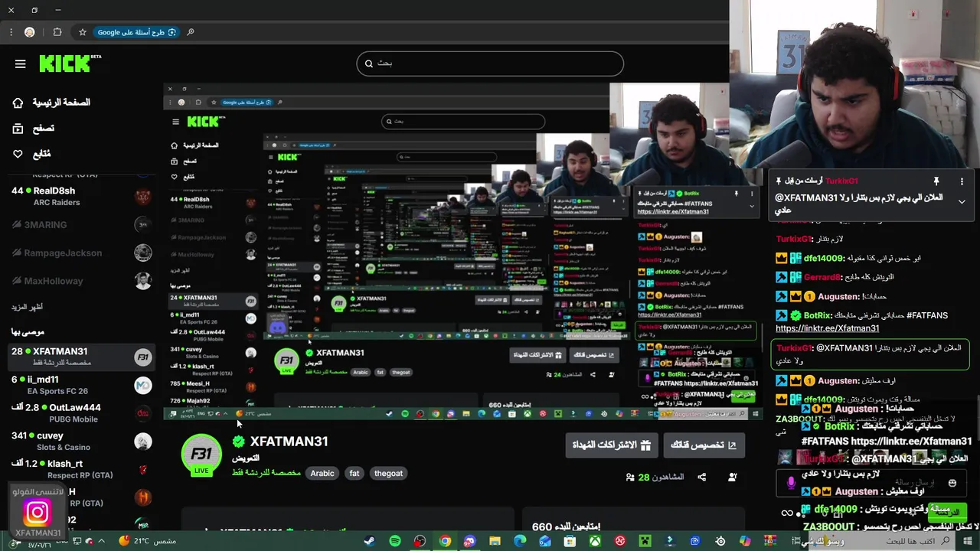980x551 pixels.
Task: Click the follow user icon
Action: (x=733, y=478)
